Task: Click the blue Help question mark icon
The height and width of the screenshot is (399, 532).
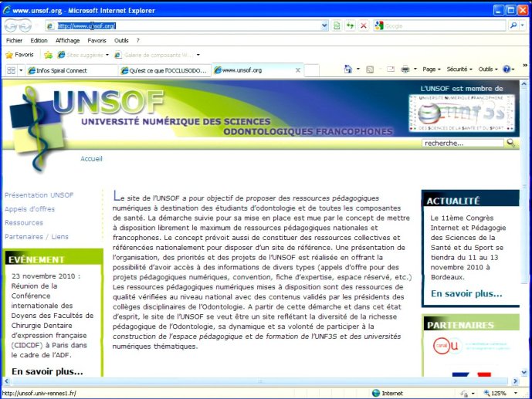Action: [507, 69]
